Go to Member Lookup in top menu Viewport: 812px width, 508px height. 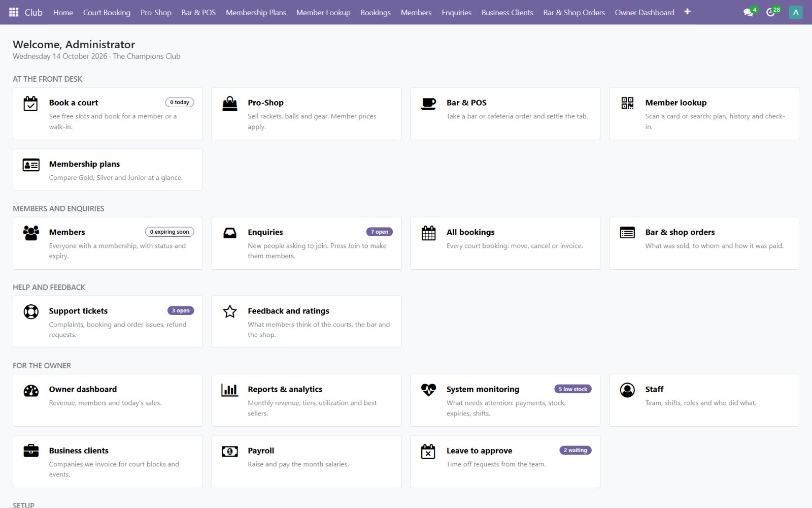click(x=323, y=12)
